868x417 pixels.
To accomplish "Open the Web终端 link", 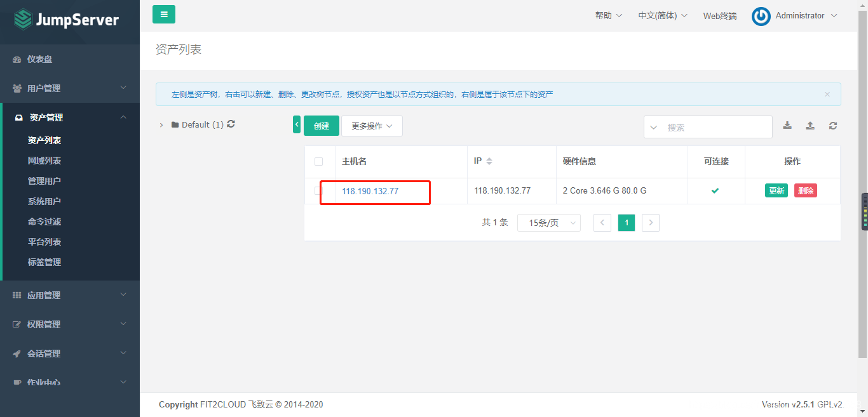I will click(720, 16).
